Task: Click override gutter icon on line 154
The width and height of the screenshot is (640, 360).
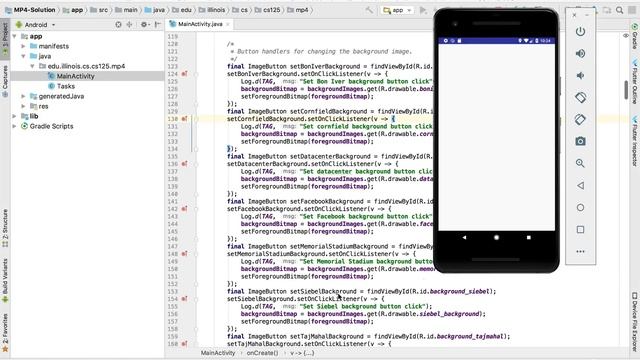Action: click(184, 299)
